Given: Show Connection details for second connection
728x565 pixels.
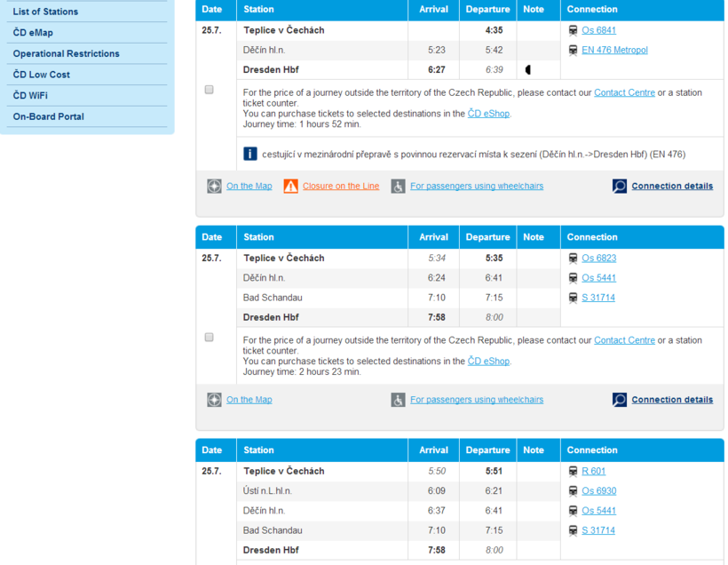Looking at the screenshot, I should (671, 400).
